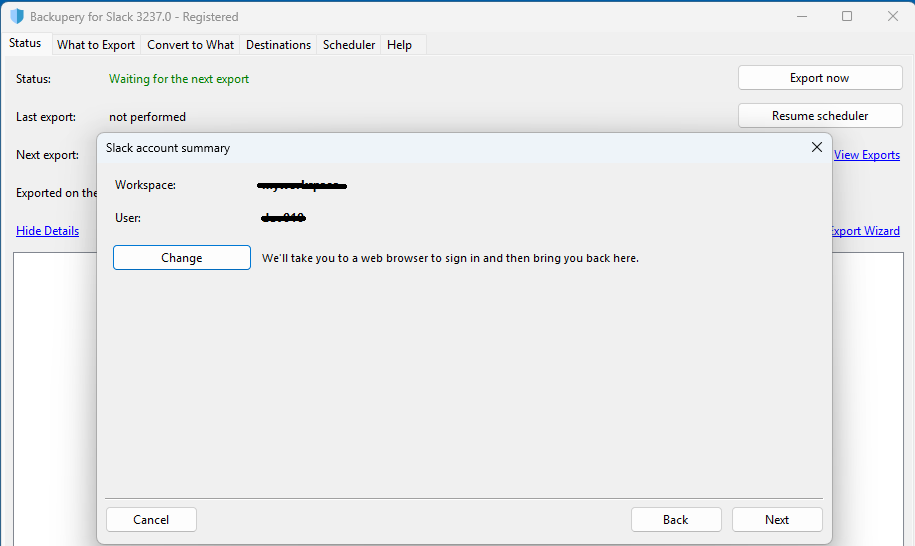Screen dimensions: 915x546
Task: Click the redacted Workspace name value
Action: (302, 186)
